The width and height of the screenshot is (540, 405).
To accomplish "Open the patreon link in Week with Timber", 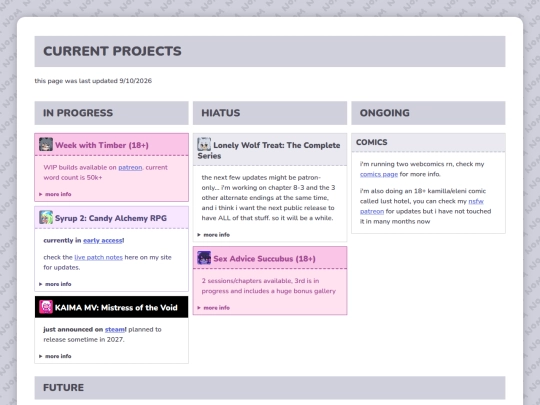I will [130, 167].
